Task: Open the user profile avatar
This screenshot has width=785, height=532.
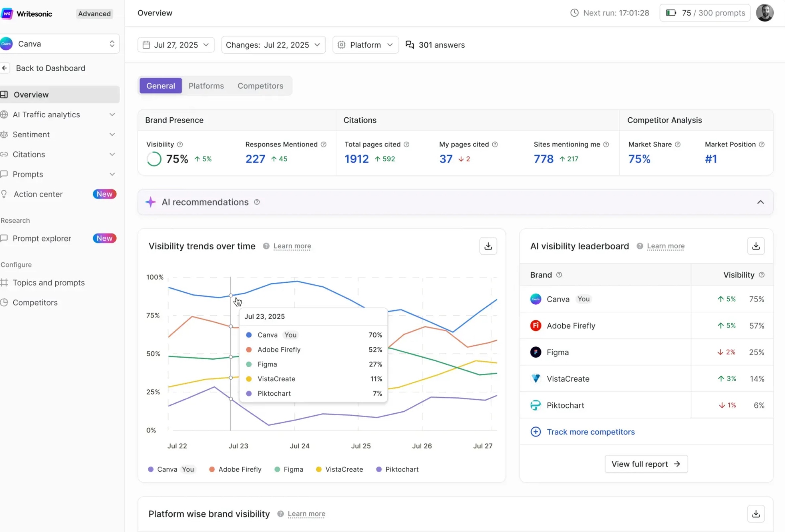Action: (x=764, y=13)
